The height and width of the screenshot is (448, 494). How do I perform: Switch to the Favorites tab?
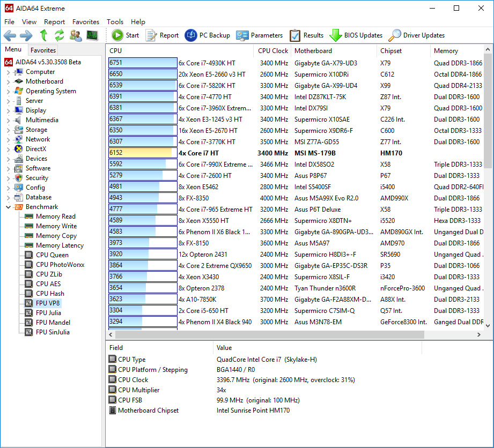[43, 50]
